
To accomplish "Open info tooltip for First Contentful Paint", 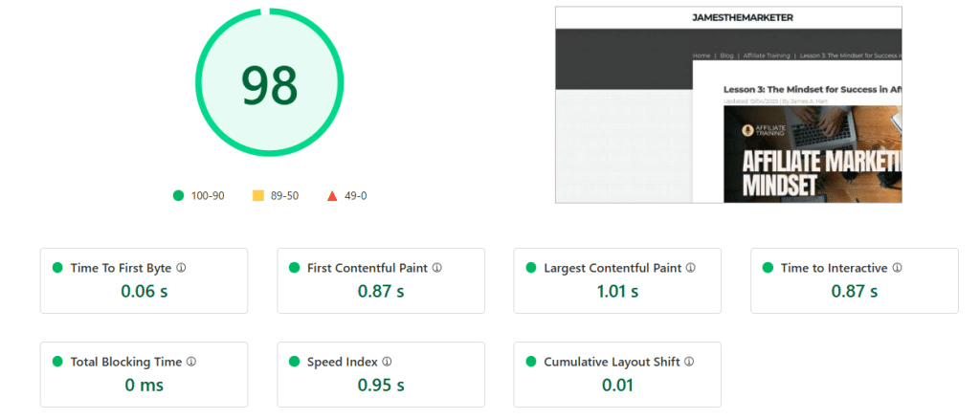I will pos(436,268).
